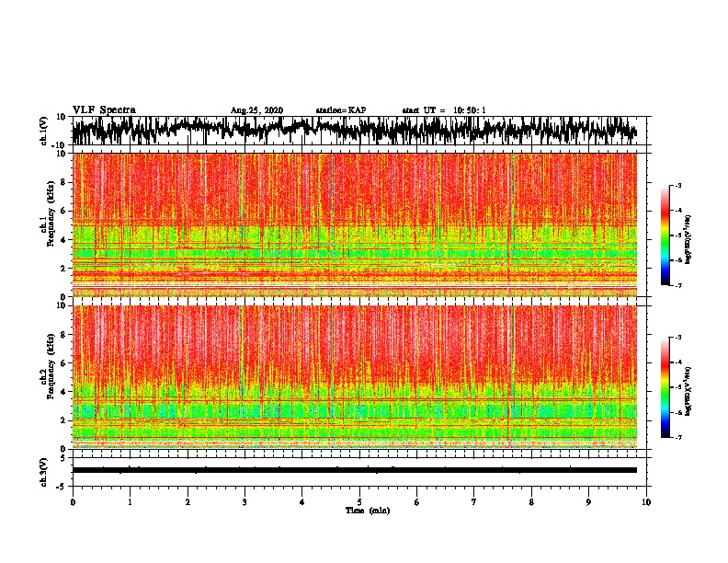Image resolution: width=728 pixels, height=563 pixels.
Task: Click the ch.2 spectrogram color scale bar
Action: 665,387
